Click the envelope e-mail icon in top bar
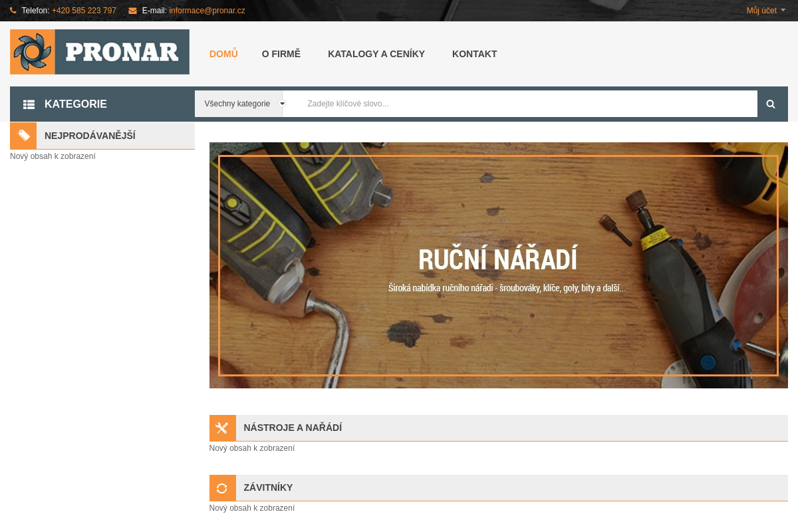798x532 pixels. (132, 11)
